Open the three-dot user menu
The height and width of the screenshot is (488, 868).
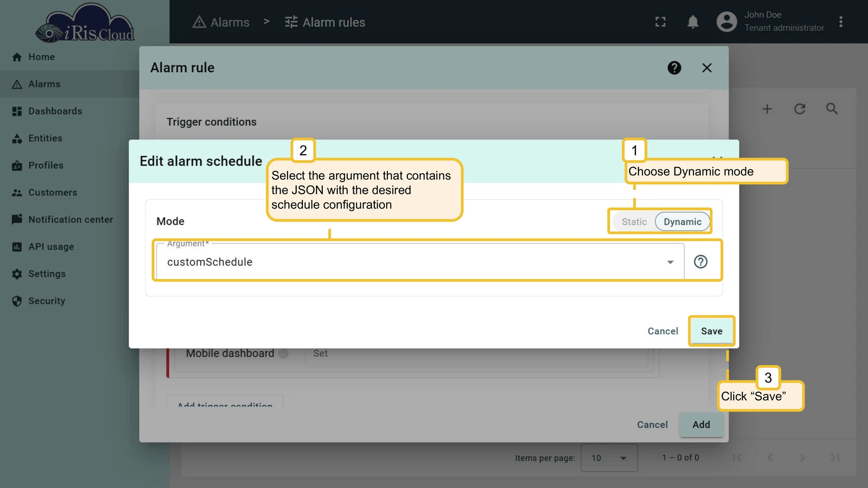[841, 22]
